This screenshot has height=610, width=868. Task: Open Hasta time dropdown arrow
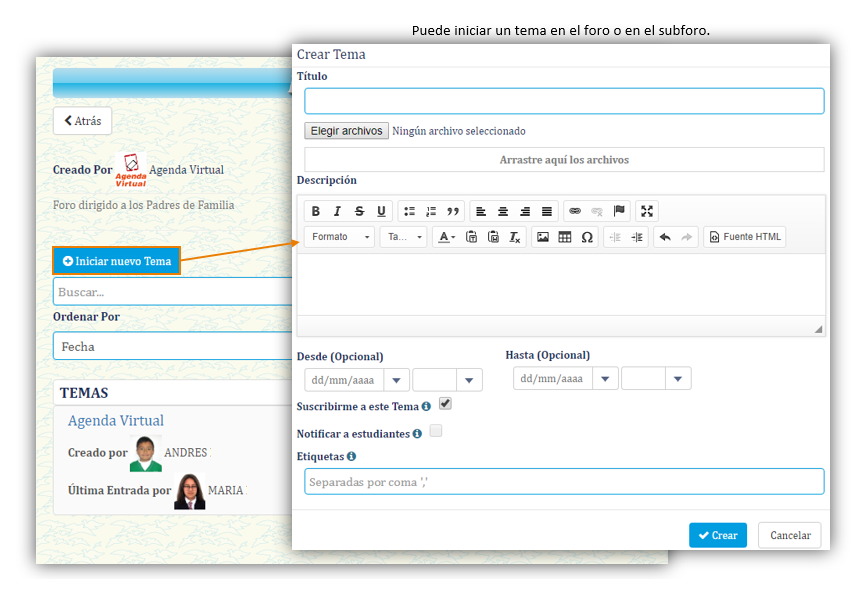[x=678, y=379]
